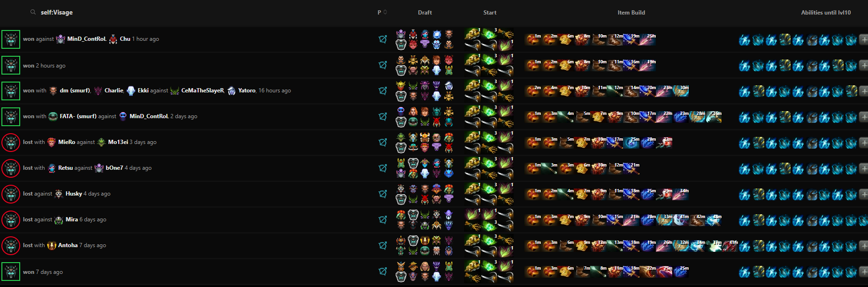This screenshot has width=868, height=287.
Task: Click first ability icon in Antoha row
Action: tap(744, 245)
